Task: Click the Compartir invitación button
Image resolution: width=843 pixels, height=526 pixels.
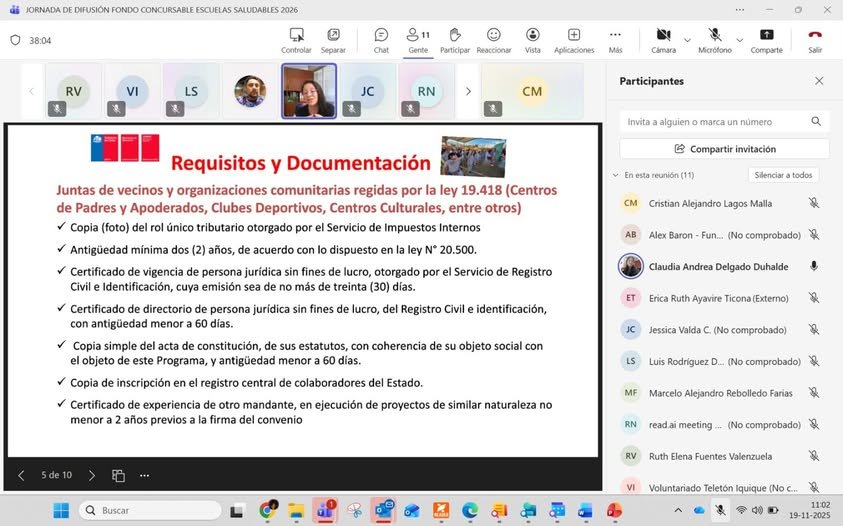Action: [724, 149]
